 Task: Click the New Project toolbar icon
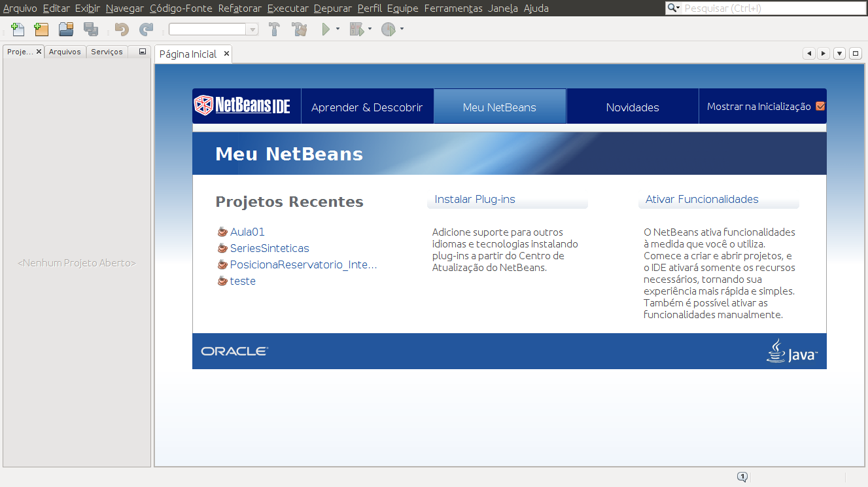41,29
